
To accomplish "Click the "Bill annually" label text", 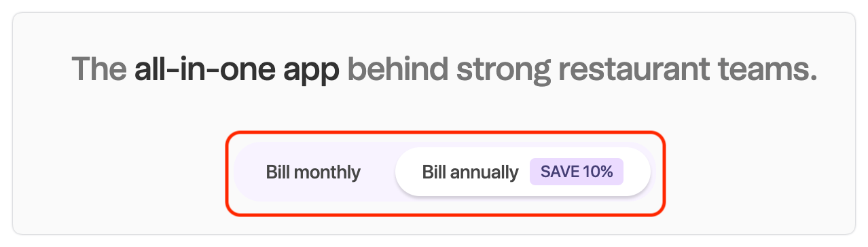I will (470, 172).
